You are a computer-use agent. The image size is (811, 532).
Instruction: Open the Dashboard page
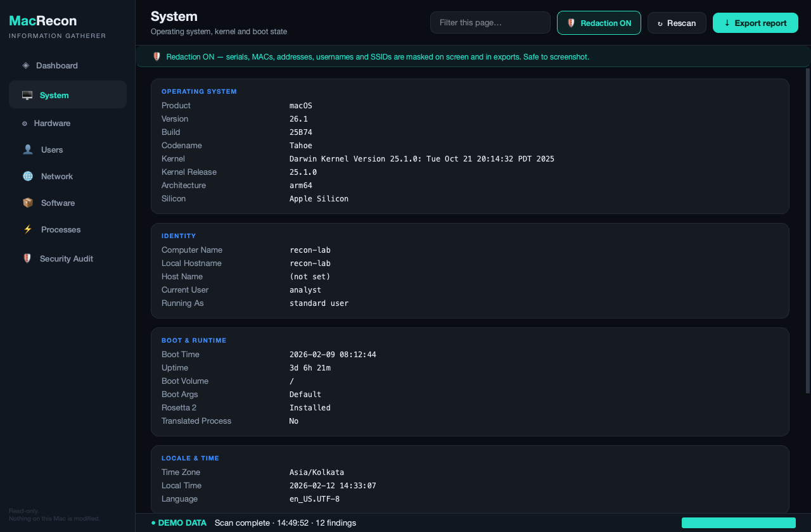pyautogui.click(x=68, y=65)
